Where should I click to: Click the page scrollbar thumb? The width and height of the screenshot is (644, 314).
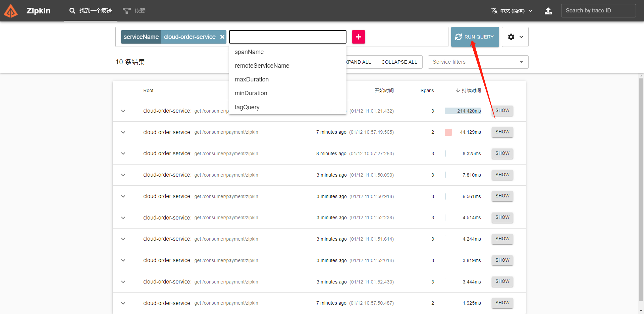click(x=641, y=189)
